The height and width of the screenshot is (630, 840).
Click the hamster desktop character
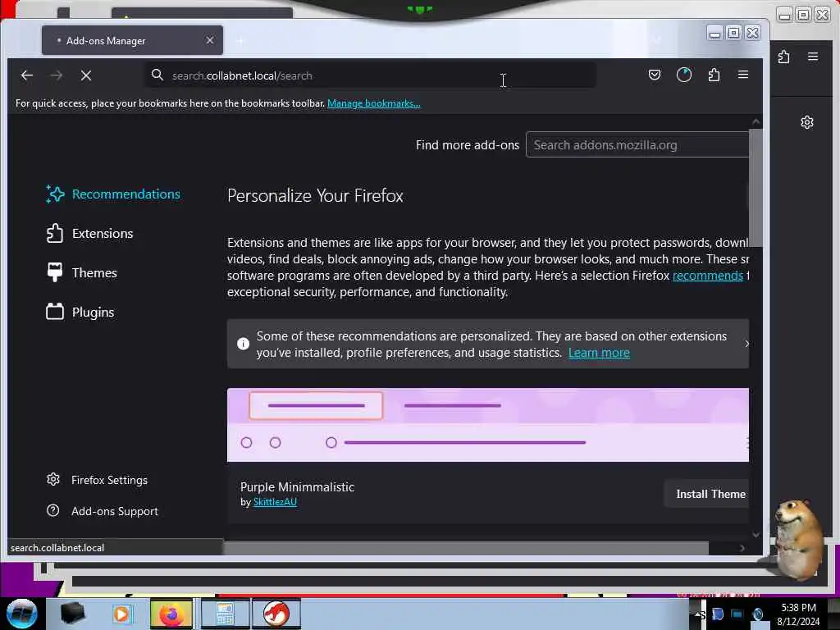798,538
